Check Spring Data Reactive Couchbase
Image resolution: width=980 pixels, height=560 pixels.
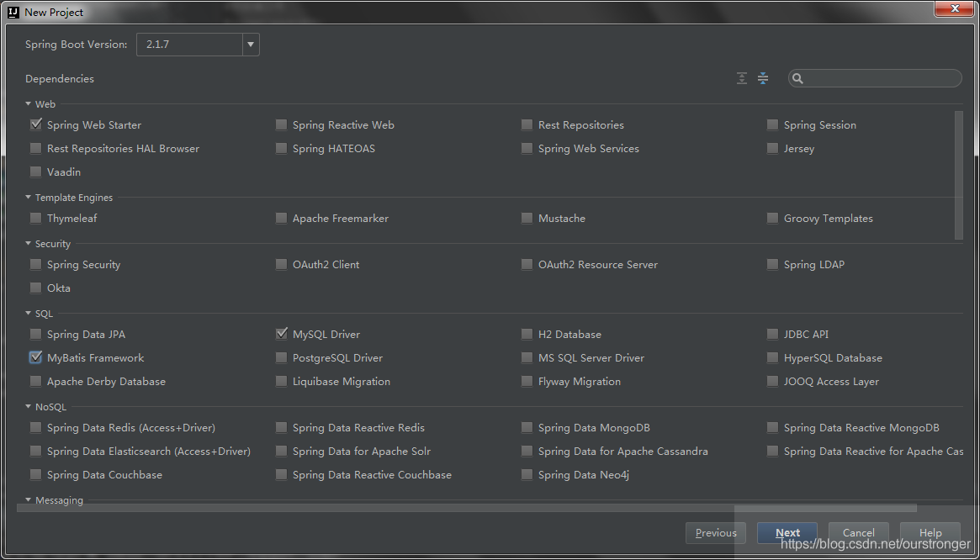pos(281,474)
